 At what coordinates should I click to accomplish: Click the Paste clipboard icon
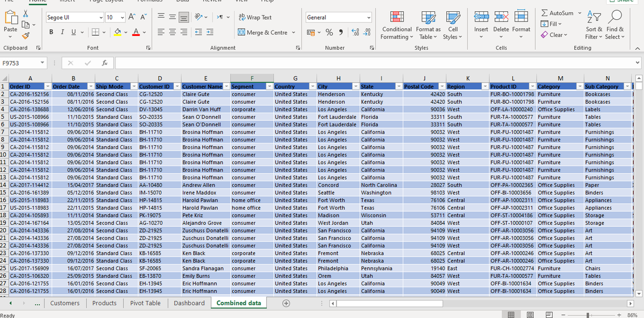(10, 18)
